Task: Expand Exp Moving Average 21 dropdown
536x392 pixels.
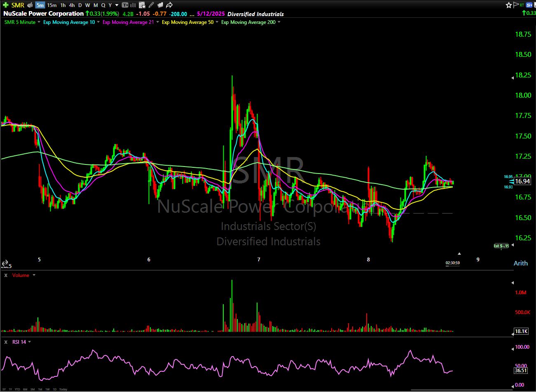Action: tap(158, 22)
